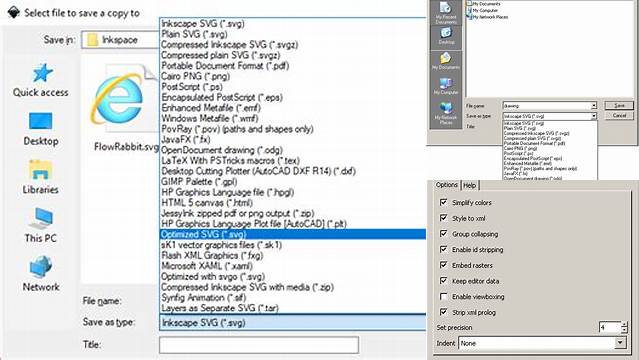The image size is (639, 360).
Task: Select GIMP Palette (*.gpl)
Action: point(292,182)
